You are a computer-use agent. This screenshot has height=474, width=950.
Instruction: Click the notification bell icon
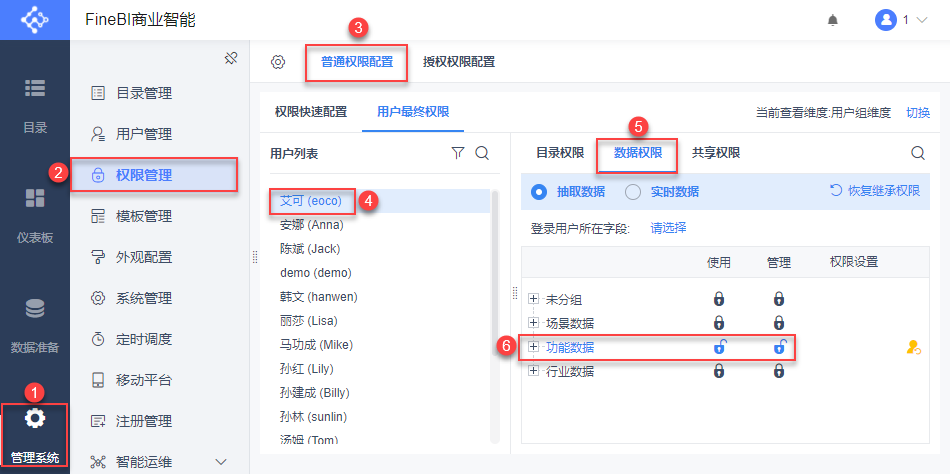pyautogui.click(x=832, y=20)
